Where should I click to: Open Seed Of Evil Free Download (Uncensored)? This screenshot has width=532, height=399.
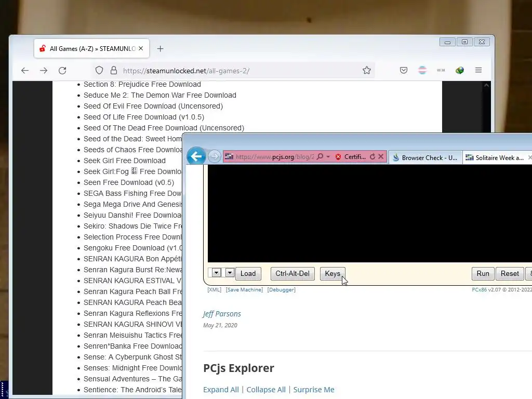click(153, 106)
